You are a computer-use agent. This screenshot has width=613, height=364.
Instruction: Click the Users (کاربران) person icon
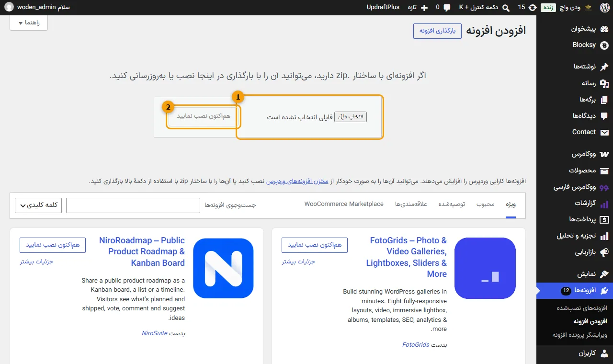click(x=604, y=353)
